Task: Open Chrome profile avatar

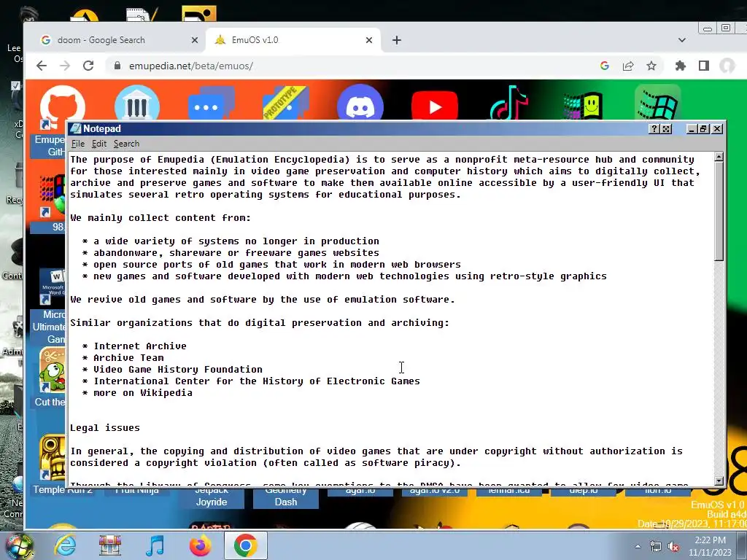Action: [x=727, y=66]
